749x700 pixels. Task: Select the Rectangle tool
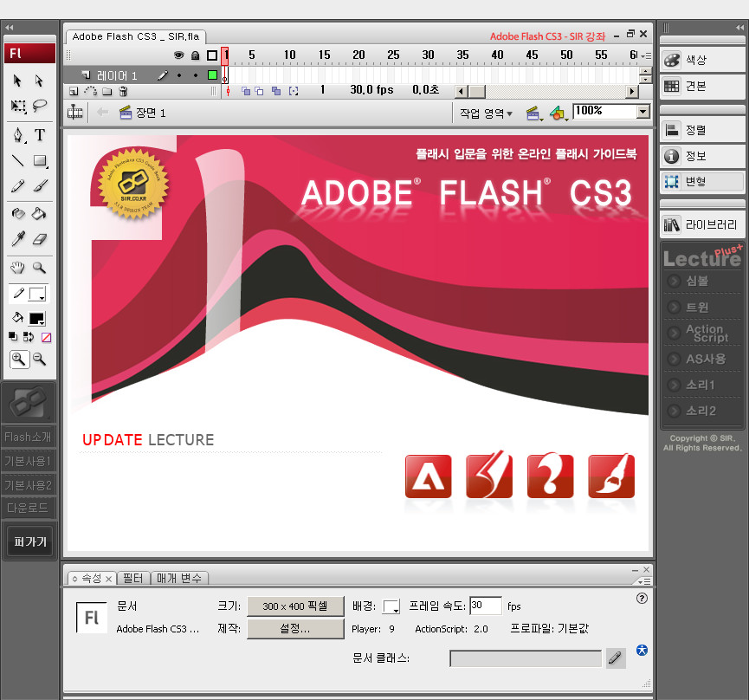pos(41,161)
